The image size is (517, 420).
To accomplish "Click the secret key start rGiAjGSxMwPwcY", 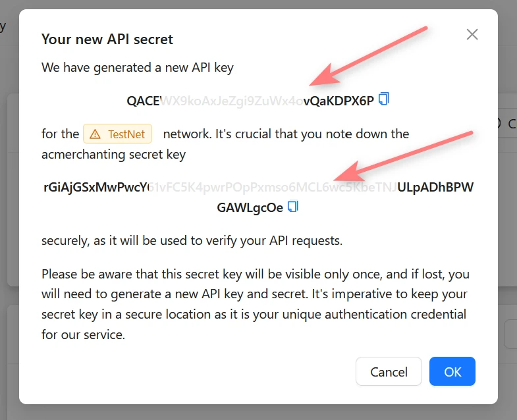I will [96, 187].
